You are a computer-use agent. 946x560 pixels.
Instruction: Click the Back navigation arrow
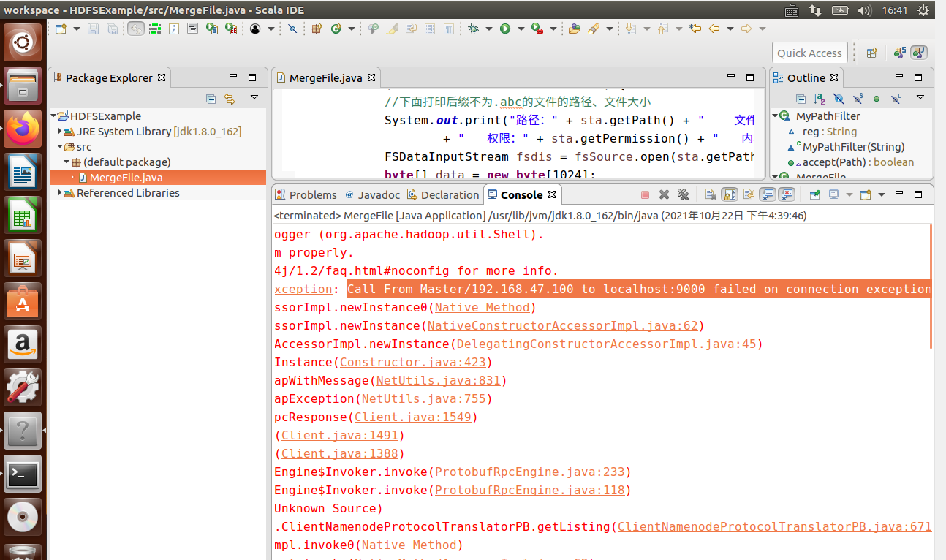click(x=714, y=29)
